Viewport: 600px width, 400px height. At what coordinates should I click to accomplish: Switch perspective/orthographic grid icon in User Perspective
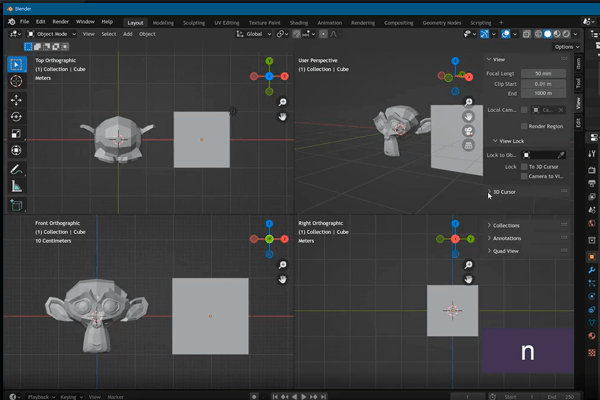(468, 145)
